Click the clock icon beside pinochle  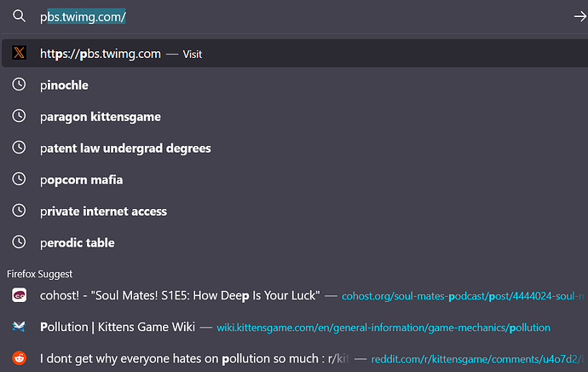19,84
